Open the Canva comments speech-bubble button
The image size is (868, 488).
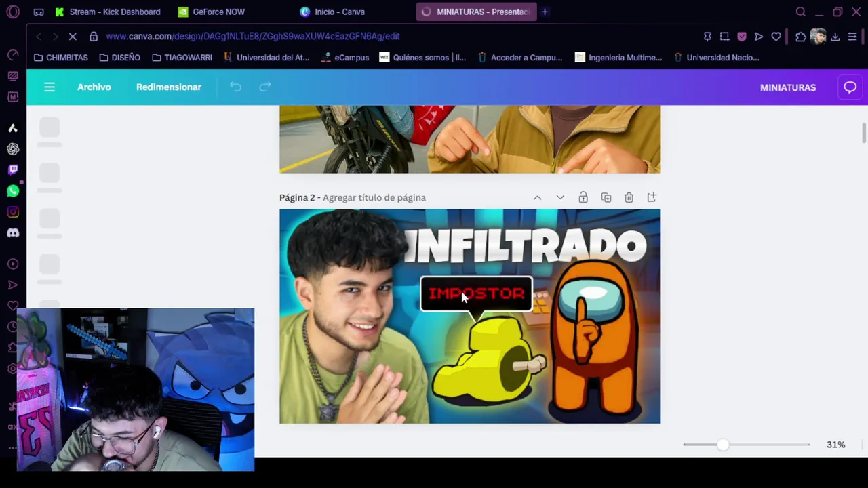(850, 87)
